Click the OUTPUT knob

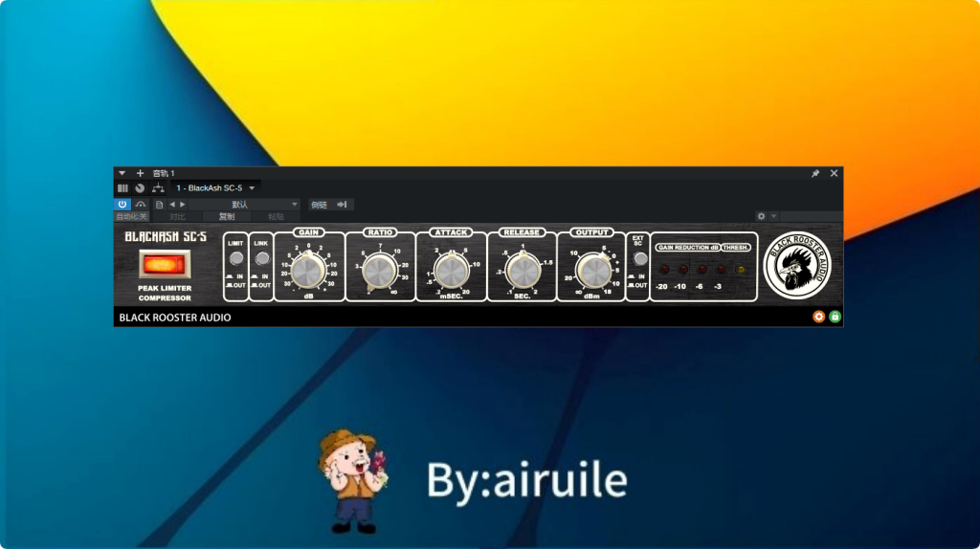click(592, 271)
